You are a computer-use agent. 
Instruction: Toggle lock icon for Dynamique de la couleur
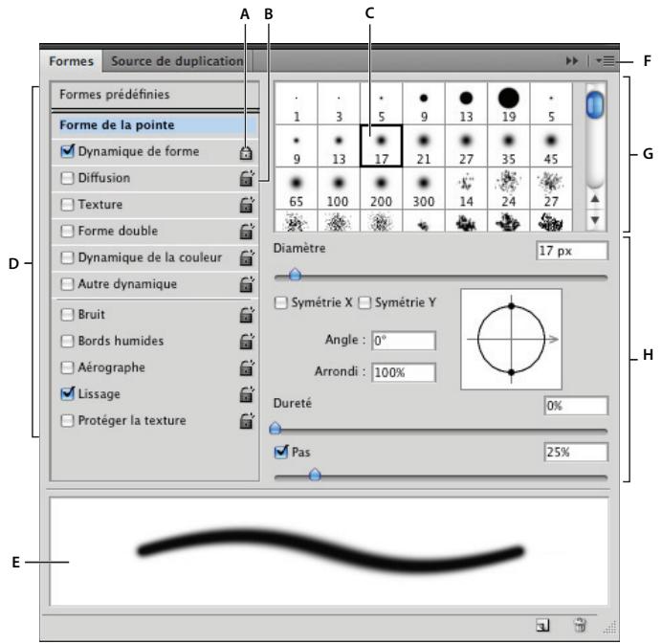247,258
